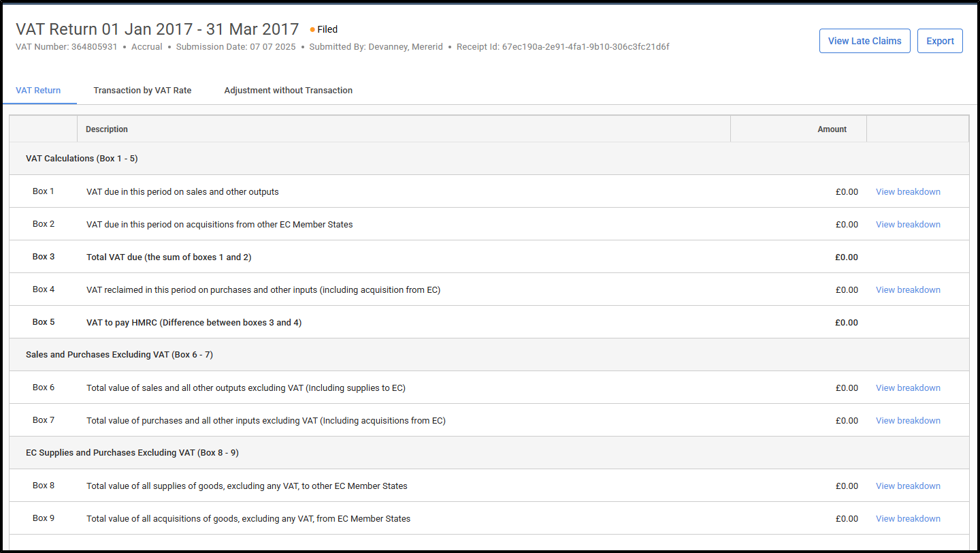Screen dimensions: 980x553
Task: Click the 'Box 1' label
Action: [44, 191]
